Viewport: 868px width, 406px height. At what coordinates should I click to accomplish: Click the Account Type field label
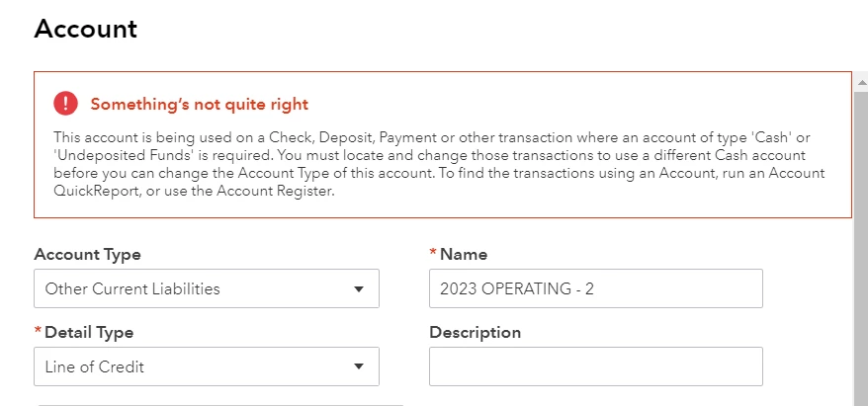[x=87, y=255]
